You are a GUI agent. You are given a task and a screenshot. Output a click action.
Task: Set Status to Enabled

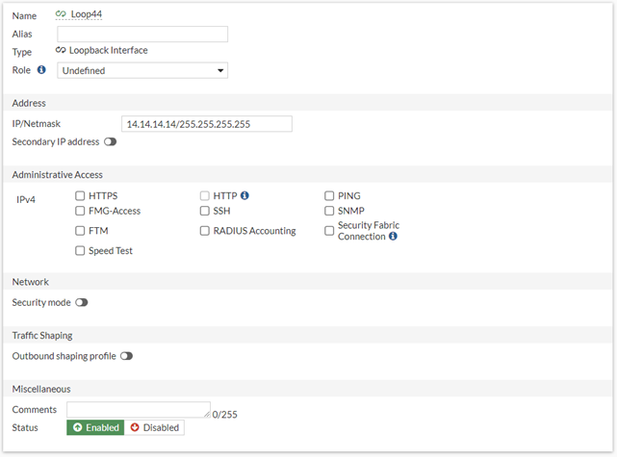(95, 428)
